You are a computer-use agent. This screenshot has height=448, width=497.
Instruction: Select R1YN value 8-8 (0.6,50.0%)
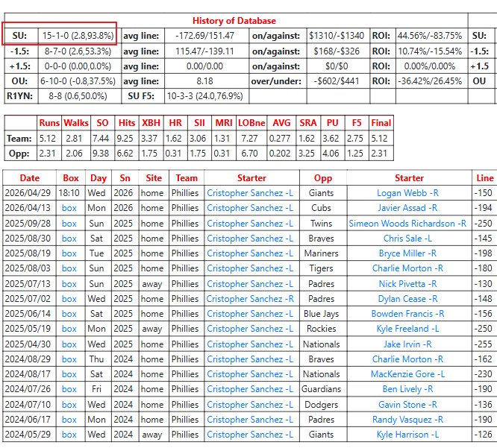point(78,96)
